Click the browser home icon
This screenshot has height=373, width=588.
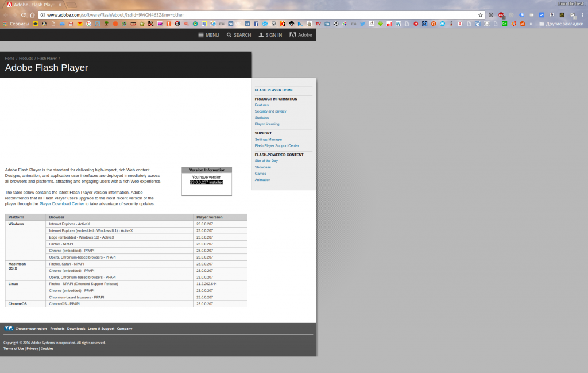point(33,14)
